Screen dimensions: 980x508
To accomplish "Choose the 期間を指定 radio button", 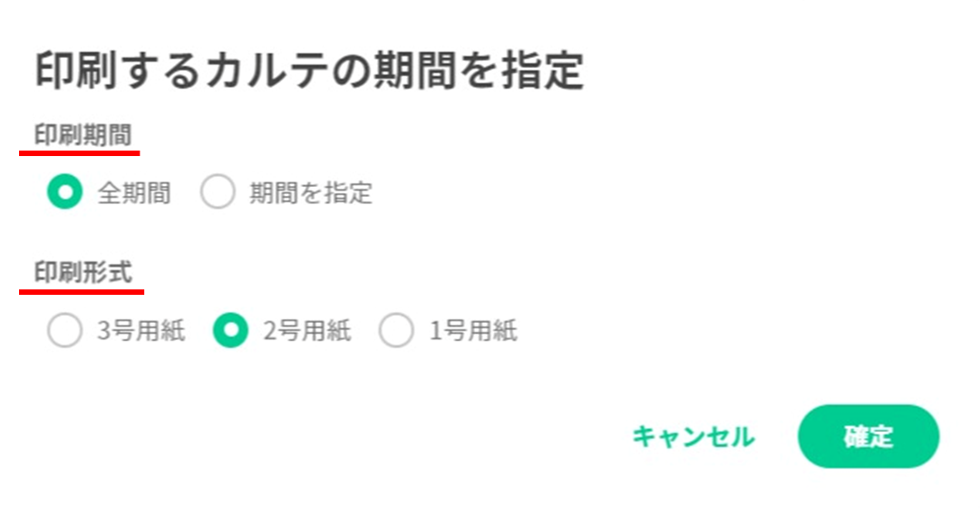I will click(x=218, y=192).
